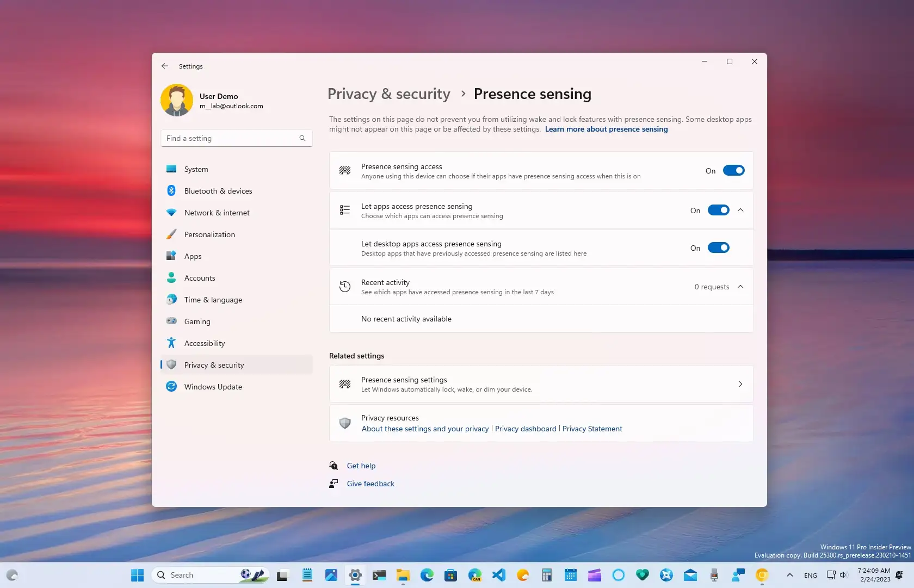Open the clock and date flyout
914x588 pixels.
(x=874, y=575)
